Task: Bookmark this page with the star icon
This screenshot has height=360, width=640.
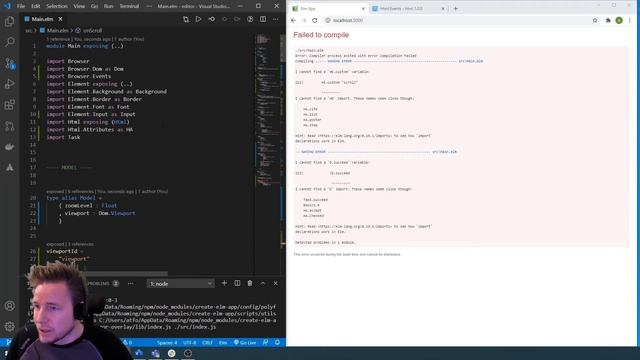Action: click(595, 20)
